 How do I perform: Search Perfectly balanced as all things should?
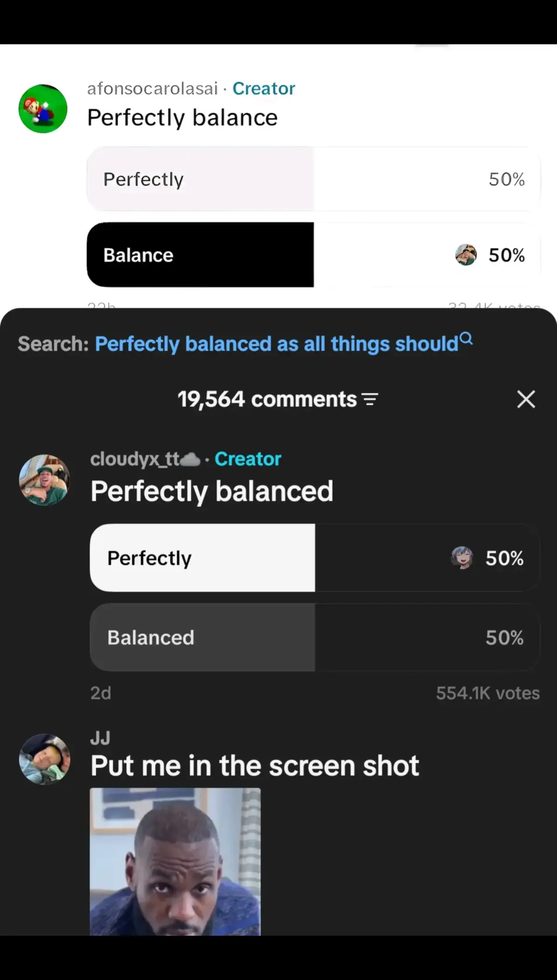tap(277, 344)
